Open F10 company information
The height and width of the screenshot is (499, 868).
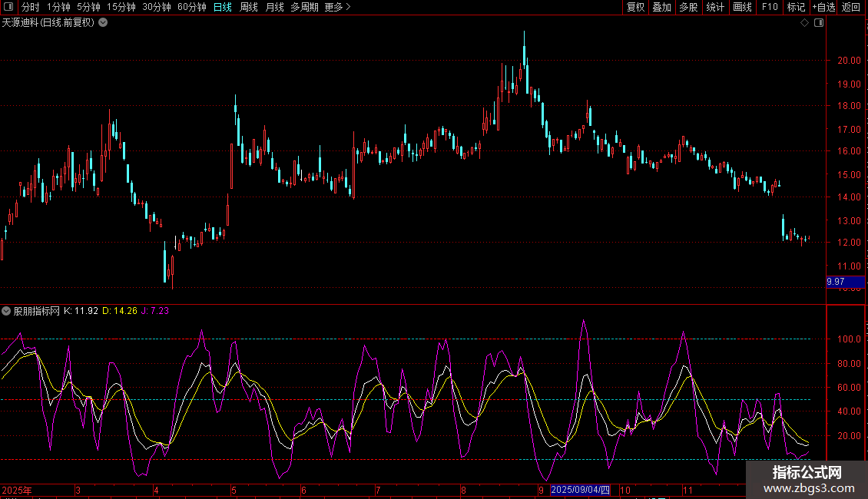769,7
